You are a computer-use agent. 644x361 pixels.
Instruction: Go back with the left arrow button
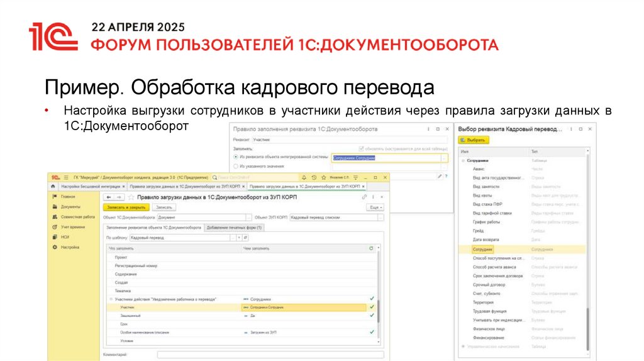[x=108, y=197]
